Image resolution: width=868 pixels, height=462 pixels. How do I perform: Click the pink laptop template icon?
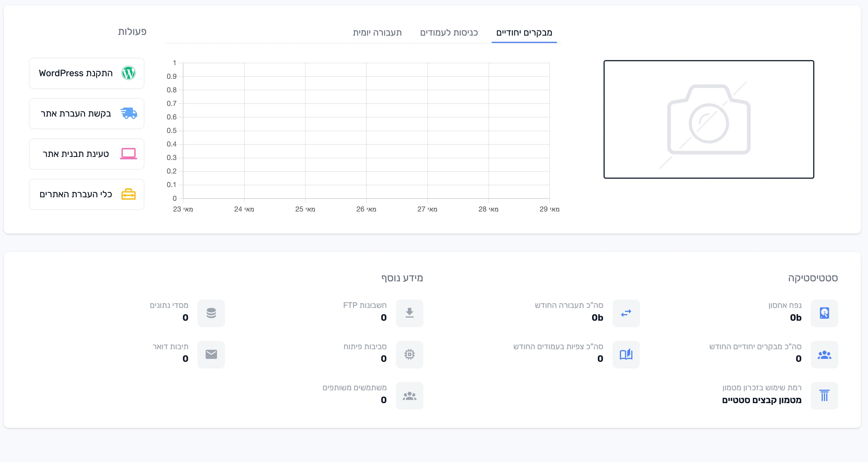(128, 154)
